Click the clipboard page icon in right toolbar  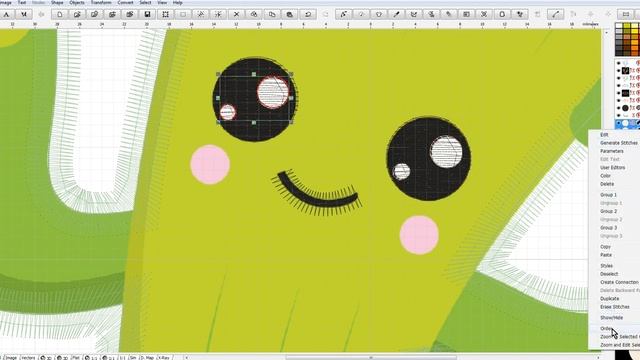point(502,14)
